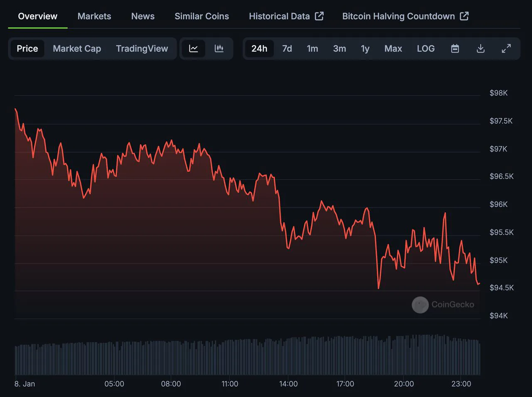Open the News tab

143,16
